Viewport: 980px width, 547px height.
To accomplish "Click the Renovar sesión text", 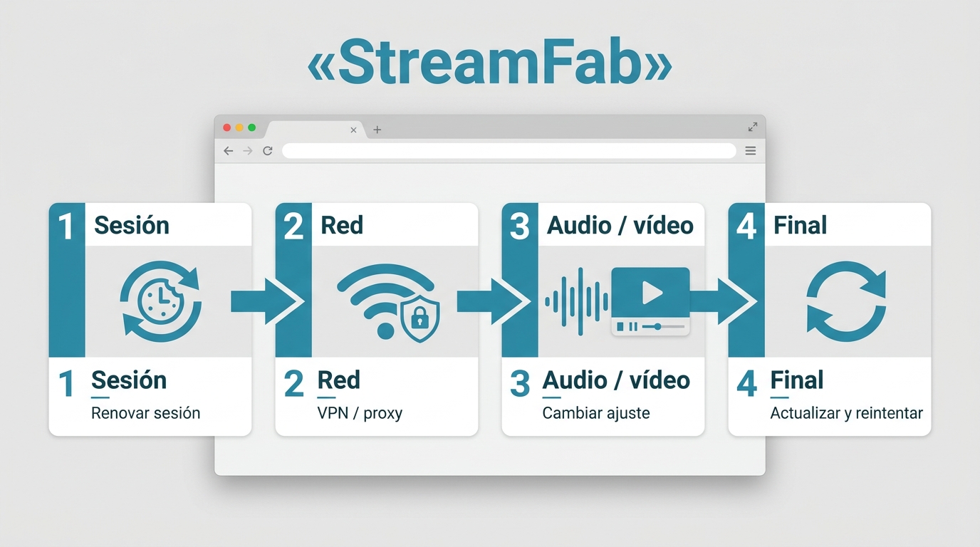I will tap(146, 413).
